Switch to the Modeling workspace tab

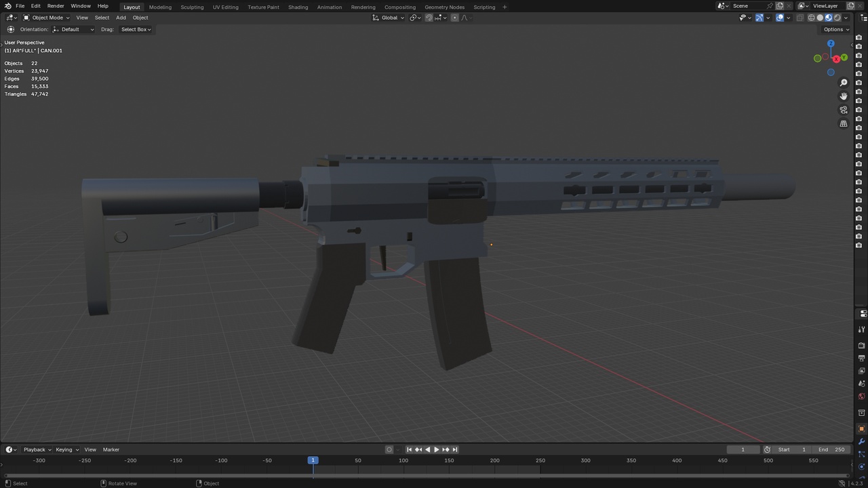(160, 7)
